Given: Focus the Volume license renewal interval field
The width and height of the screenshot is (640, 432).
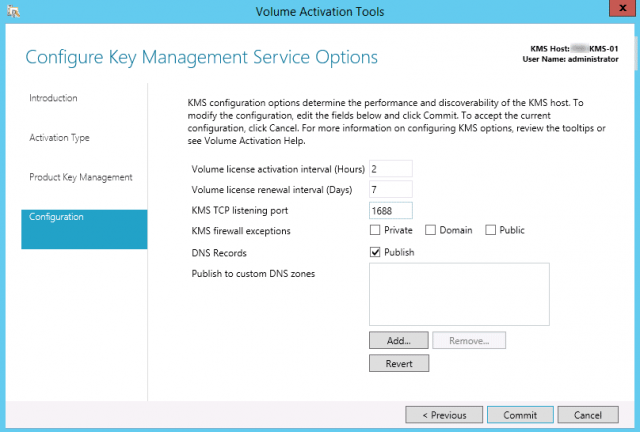Looking at the screenshot, I should (x=390, y=189).
